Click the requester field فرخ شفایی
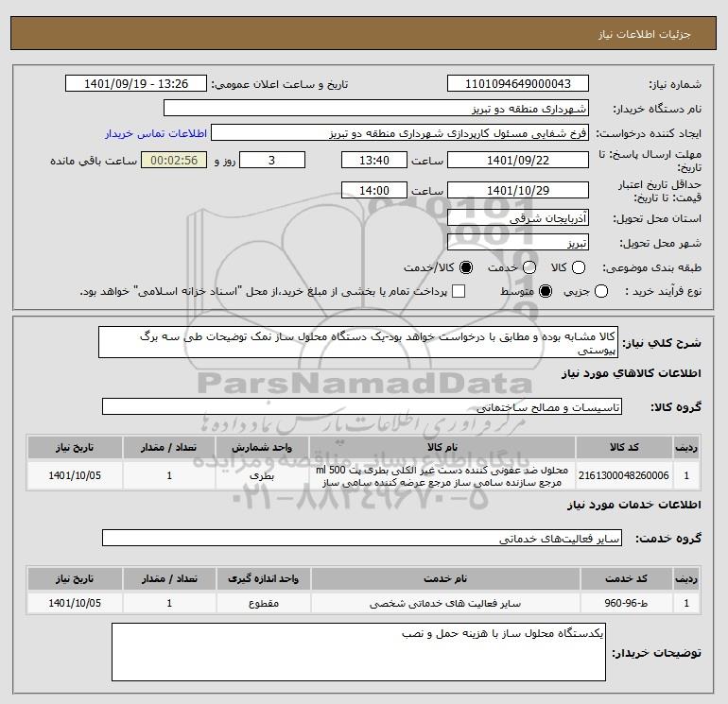728x704 pixels. [x=400, y=133]
